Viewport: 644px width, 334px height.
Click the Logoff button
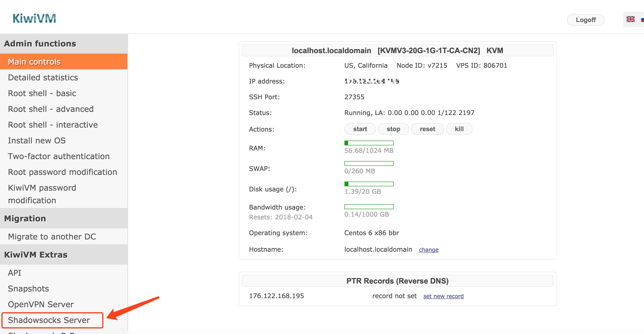click(585, 20)
